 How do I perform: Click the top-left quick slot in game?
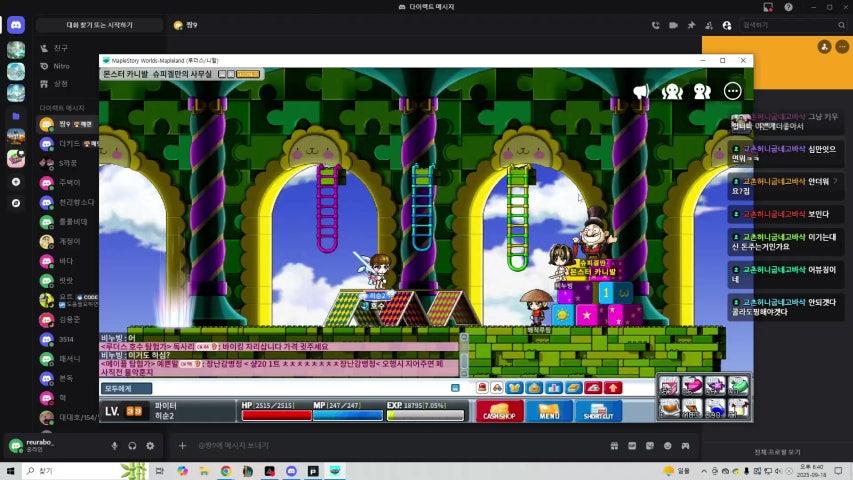pos(669,385)
